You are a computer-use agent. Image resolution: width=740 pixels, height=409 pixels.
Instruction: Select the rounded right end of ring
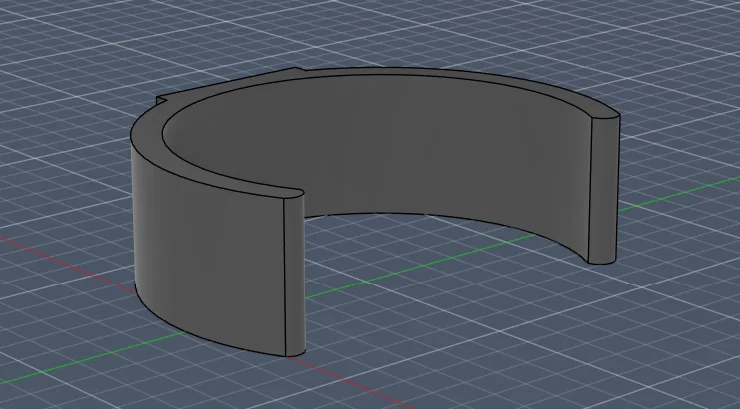(x=603, y=189)
